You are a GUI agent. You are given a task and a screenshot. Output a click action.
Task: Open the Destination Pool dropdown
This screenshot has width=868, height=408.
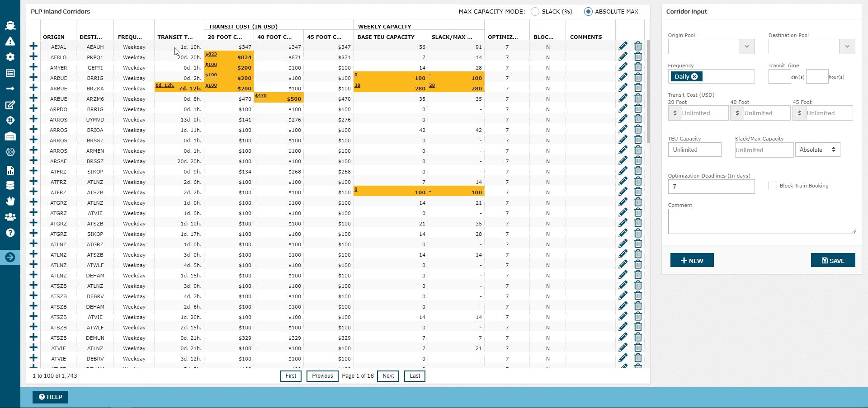[847, 47]
